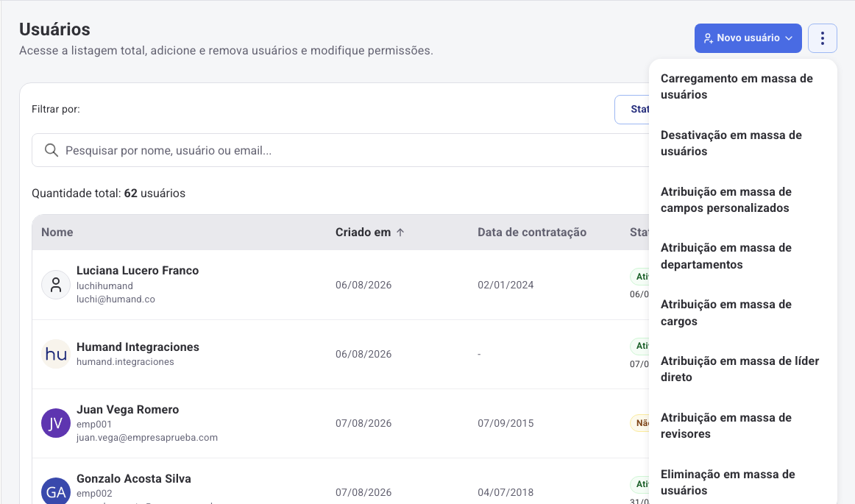The width and height of the screenshot is (855, 504).
Task: Click hire date 02/01/2024
Action: pyautogui.click(x=505, y=285)
